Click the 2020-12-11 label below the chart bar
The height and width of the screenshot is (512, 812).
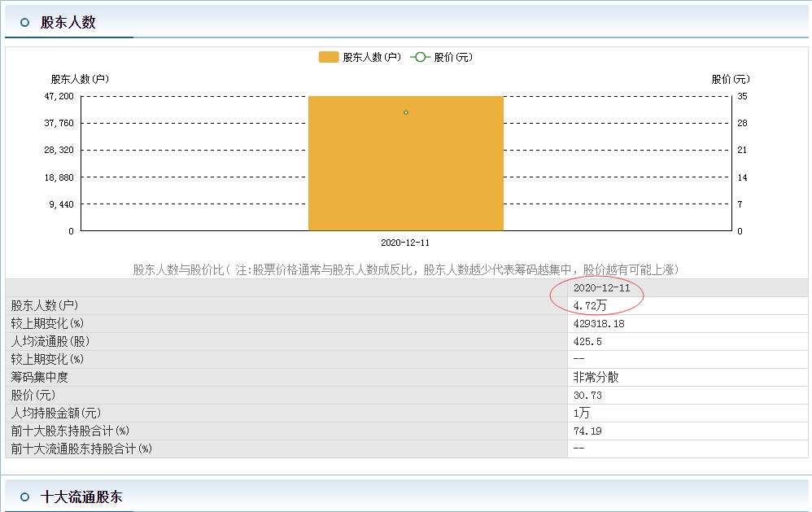coord(405,243)
